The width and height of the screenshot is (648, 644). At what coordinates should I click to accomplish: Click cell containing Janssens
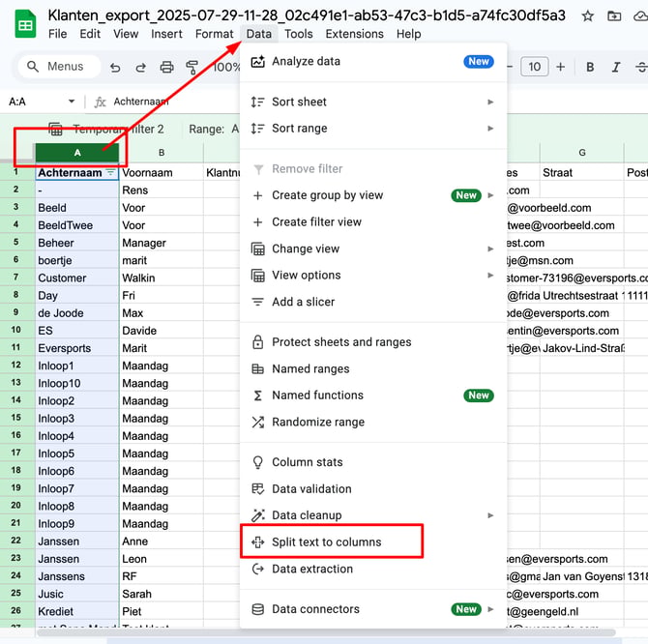click(77, 576)
